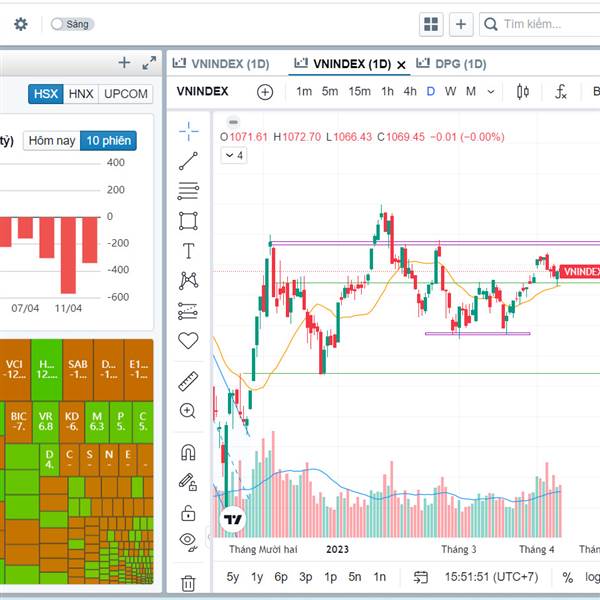600x600 pixels.
Task: Toggle stay-in-drawing-mode pencil lock
Action: tap(188, 482)
